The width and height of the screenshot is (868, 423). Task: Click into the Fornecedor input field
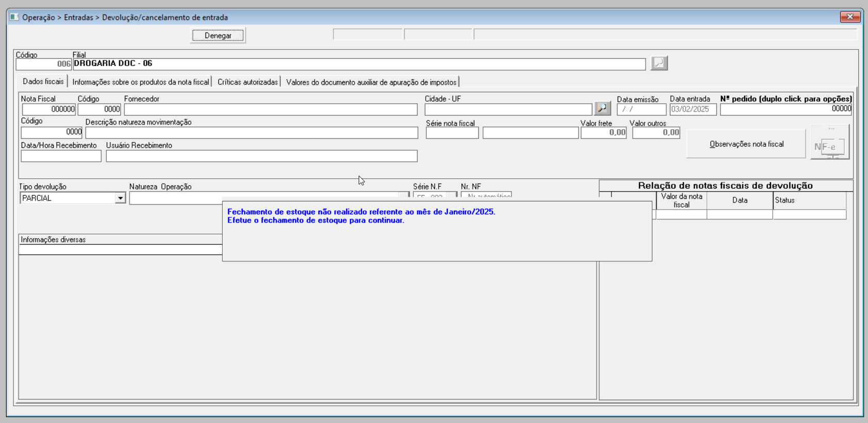270,109
